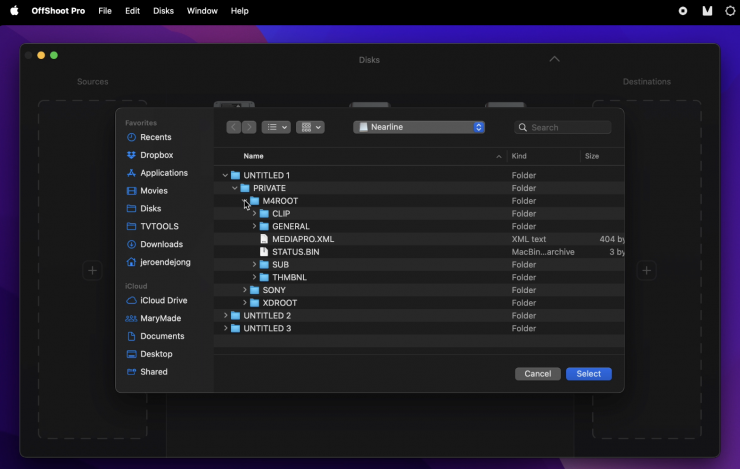The width and height of the screenshot is (740, 469).
Task: Click the settings gear in the menu bar
Action: coord(730,11)
